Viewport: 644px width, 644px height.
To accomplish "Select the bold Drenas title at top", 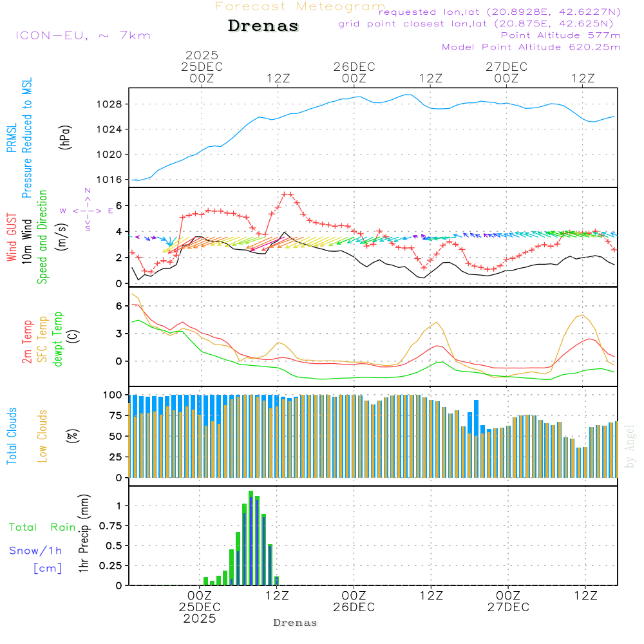I will point(263,26).
